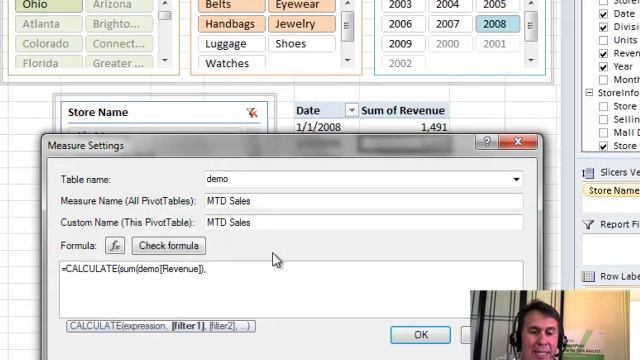Enable the Units field checkbox
The image size is (640, 360).
tap(603, 40)
